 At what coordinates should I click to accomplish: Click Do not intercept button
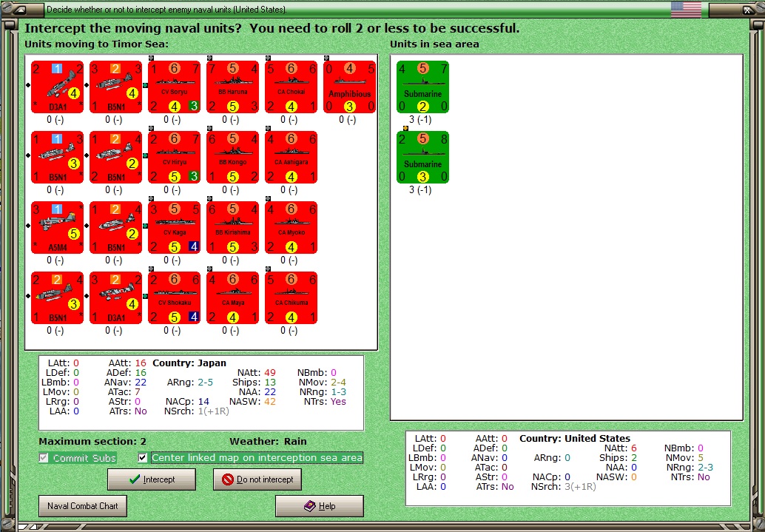257,479
